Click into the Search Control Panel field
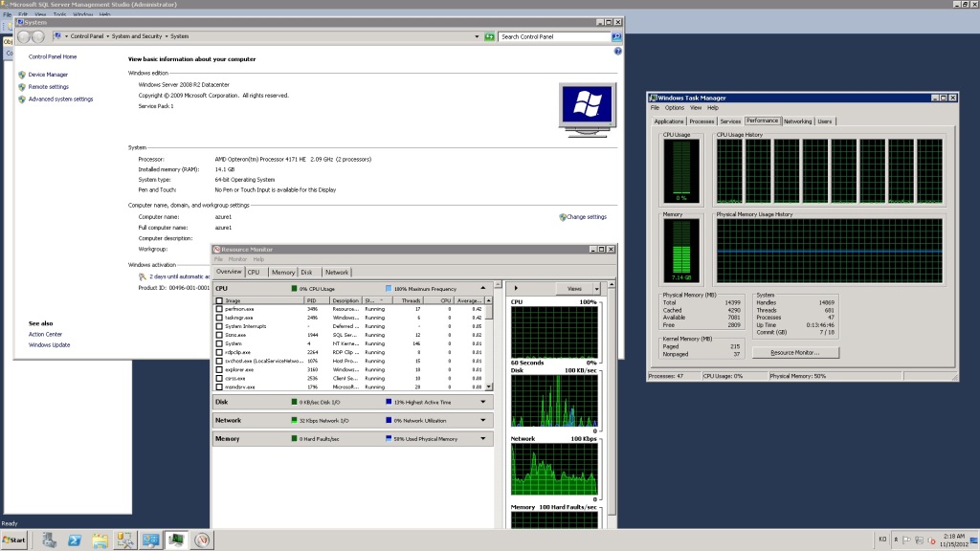The width and height of the screenshot is (980, 551). 554,37
